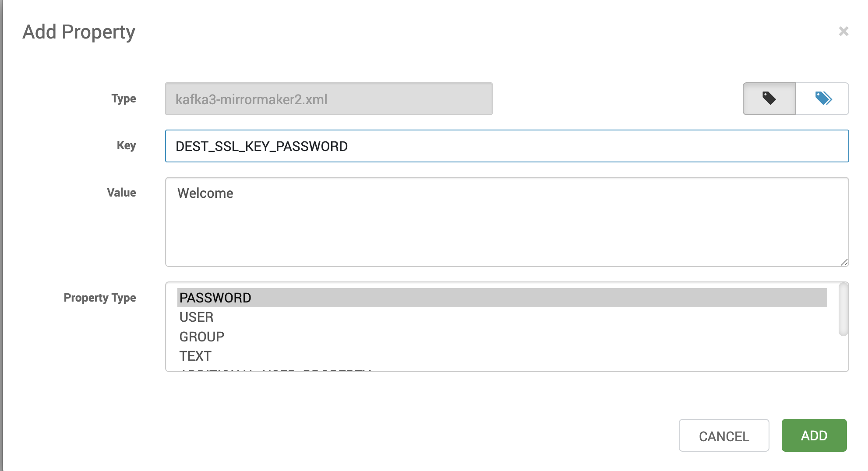
Task: Click into the Value box showing Welcome
Action: click(507, 222)
